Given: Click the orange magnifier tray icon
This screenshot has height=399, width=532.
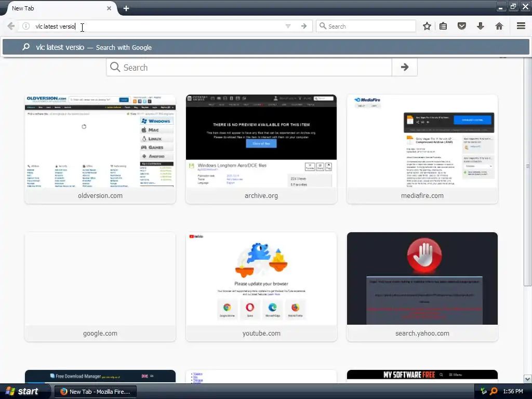Looking at the screenshot, I should tap(494, 391).
